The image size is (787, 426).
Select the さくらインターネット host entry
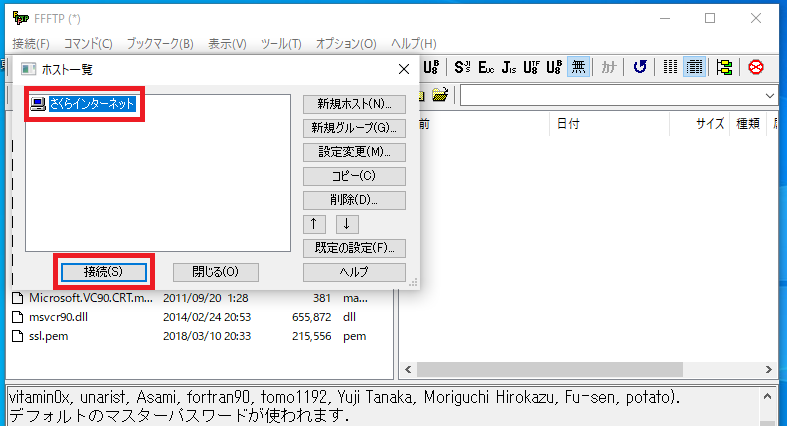[92, 104]
